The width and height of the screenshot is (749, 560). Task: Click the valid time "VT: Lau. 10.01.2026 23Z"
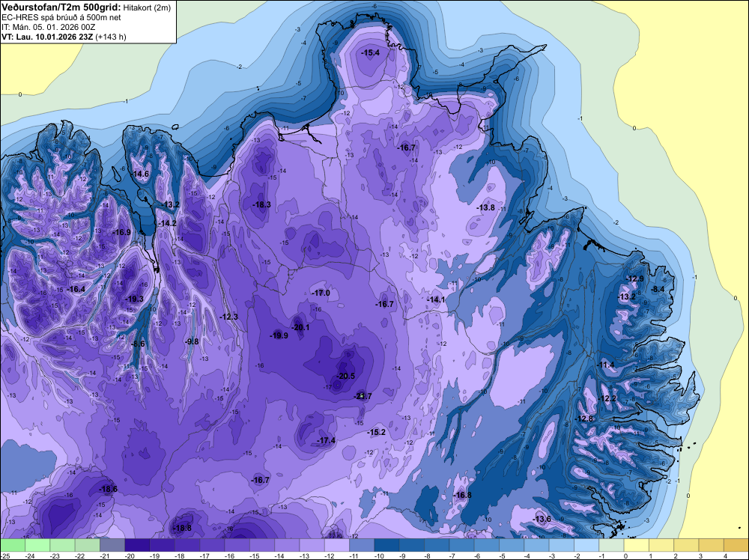(47, 37)
